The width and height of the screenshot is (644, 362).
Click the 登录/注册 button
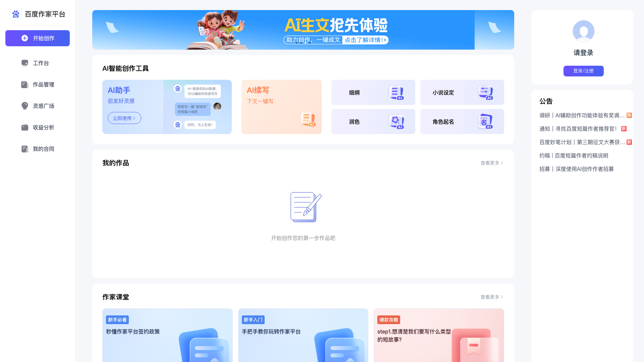[584, 71]
